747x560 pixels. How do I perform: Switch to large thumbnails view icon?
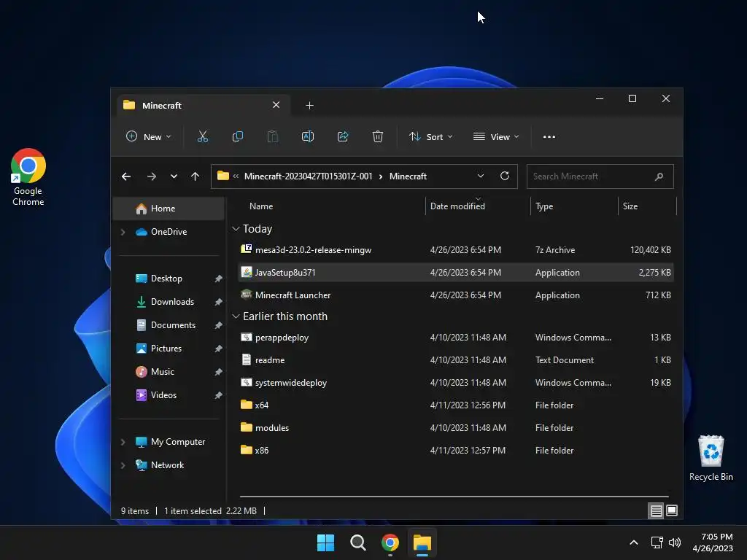pyautogui.click(x=672, y=510)
